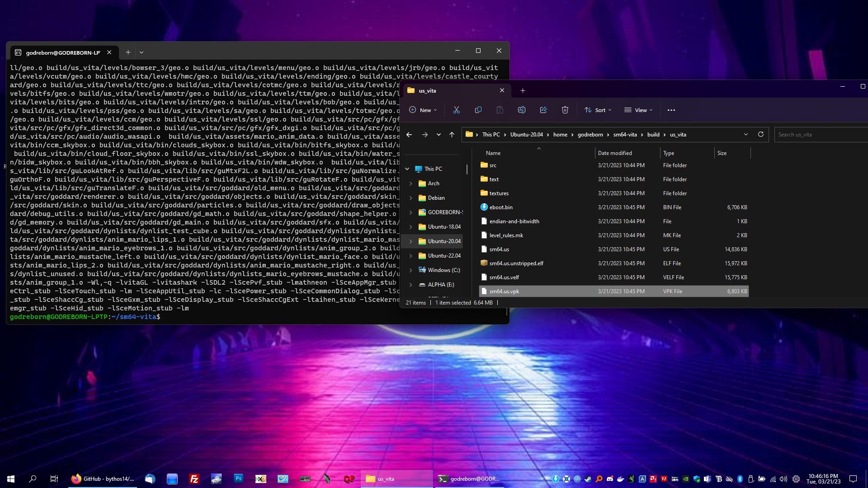868x488 pixels.
Task: Click the Docker whale icon in tray
Action: click(621, 479)
